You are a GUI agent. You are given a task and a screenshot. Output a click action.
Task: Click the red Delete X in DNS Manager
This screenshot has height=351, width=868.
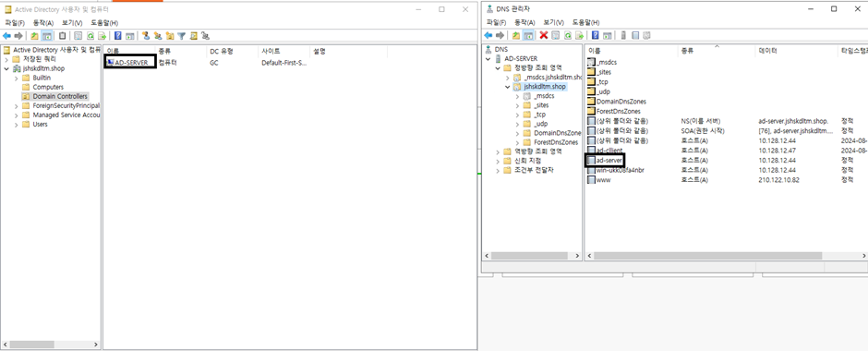tap(544, 35)
